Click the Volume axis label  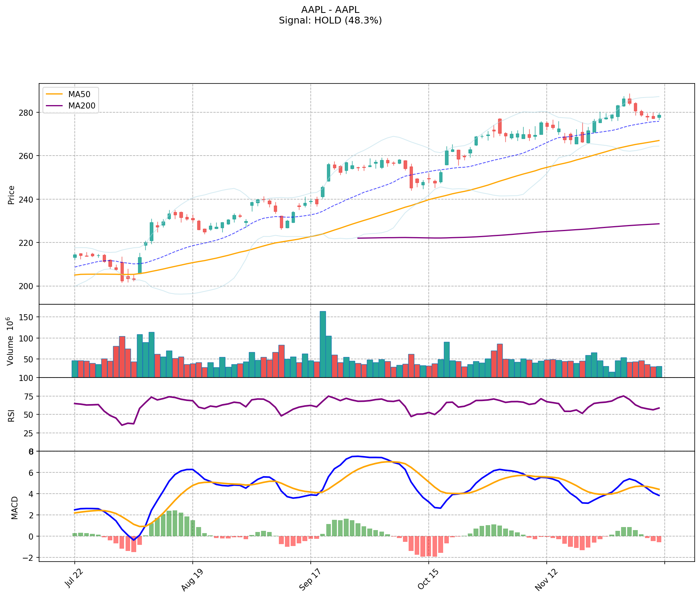point(10,341)
